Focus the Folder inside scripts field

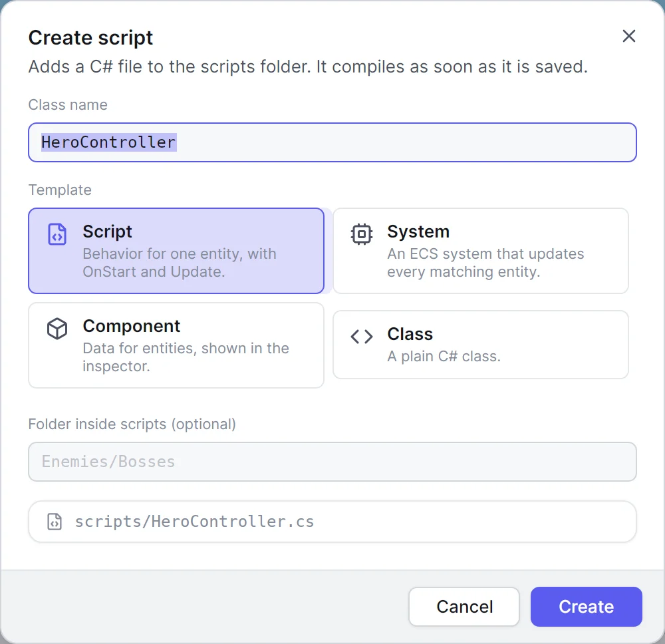pyautogui.click(x=332, y=462)
